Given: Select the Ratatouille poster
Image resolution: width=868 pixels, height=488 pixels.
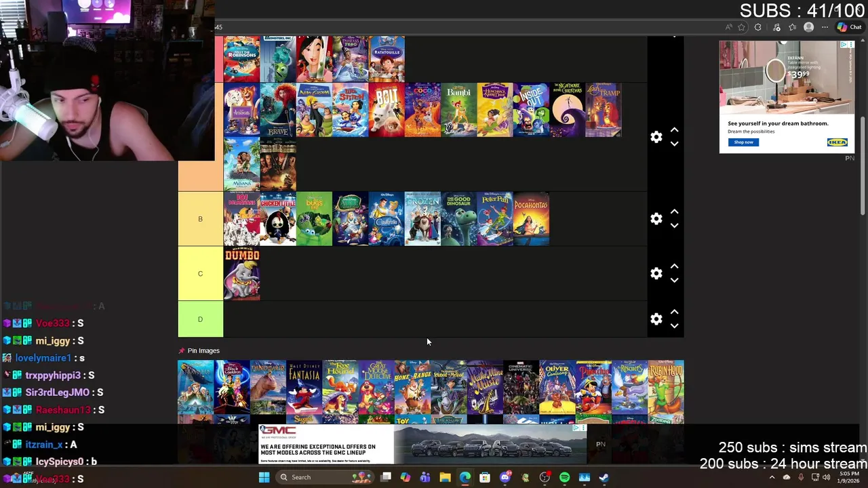Looking at the screenshot, I should pyautogui.click(x=387, y=59).
